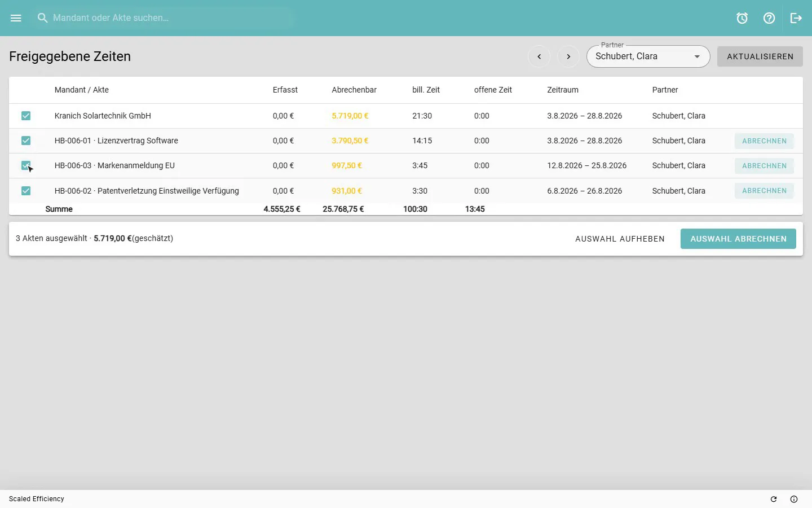The image size is (812, 508).
Task: Open the hamburger navigation menu
Action: tap(16, 18)
